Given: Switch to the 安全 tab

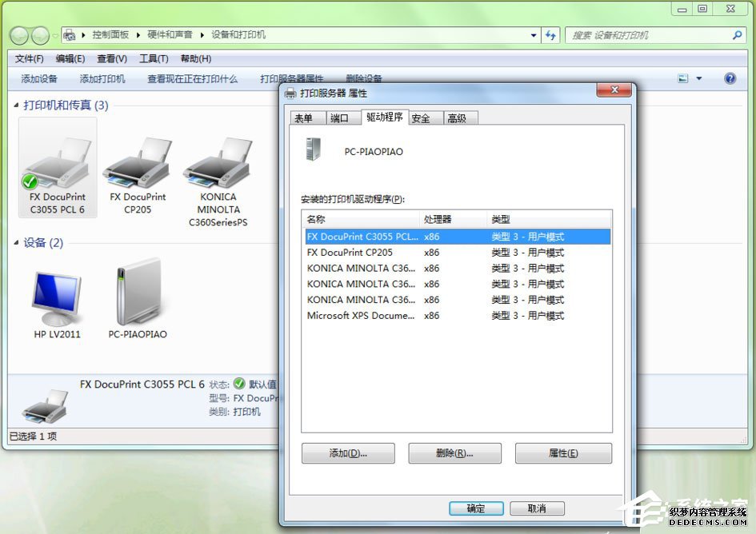Looking at the screenshot, I should point(426,118).
